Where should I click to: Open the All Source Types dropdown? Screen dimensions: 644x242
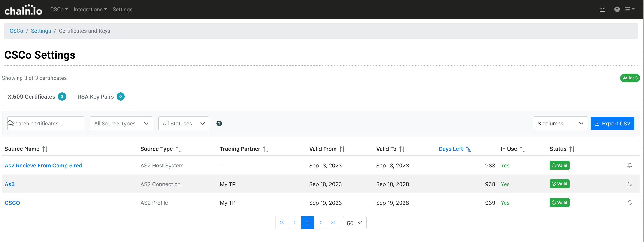pyautogui.click(x=121, y=124)
